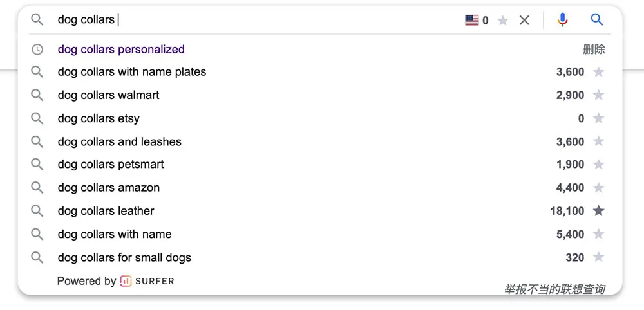
Task: Clear the search box with the X icon
Action: (x=524, y=20)
